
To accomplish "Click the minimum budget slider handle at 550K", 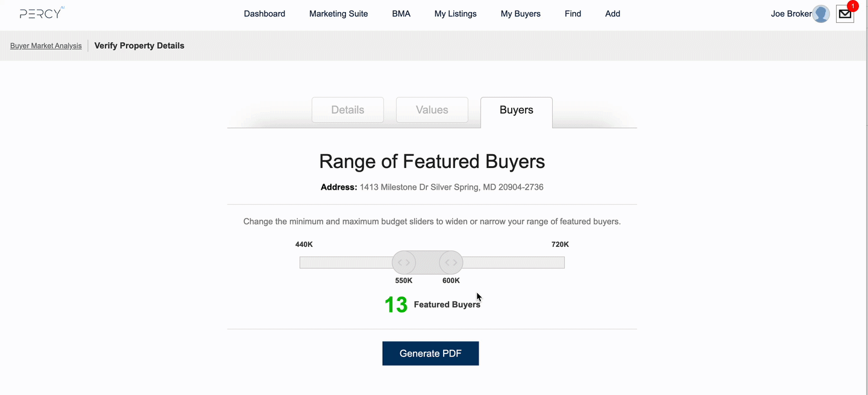I will 404,263.
